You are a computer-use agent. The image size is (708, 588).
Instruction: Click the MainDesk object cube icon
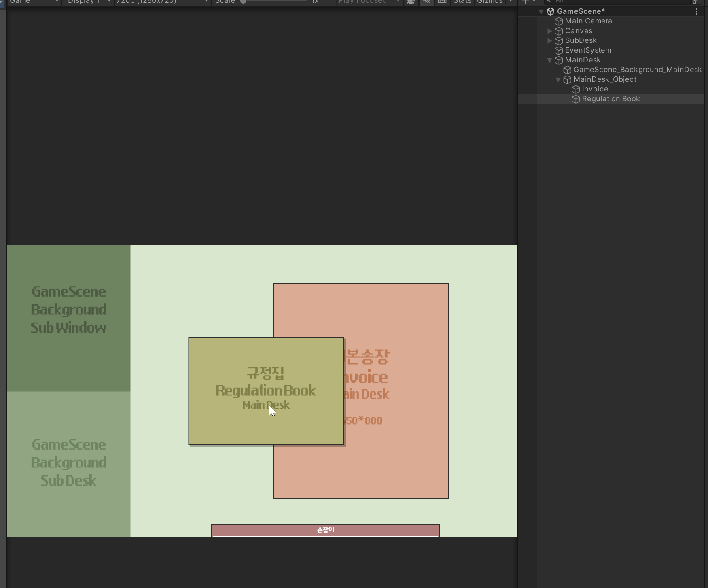[x=559, y=60]
